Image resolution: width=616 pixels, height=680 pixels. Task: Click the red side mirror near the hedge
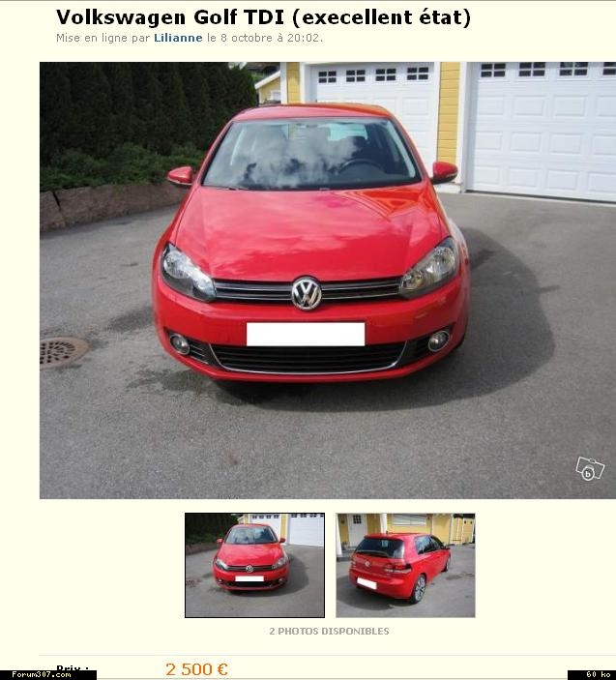(x=181, y=176)
